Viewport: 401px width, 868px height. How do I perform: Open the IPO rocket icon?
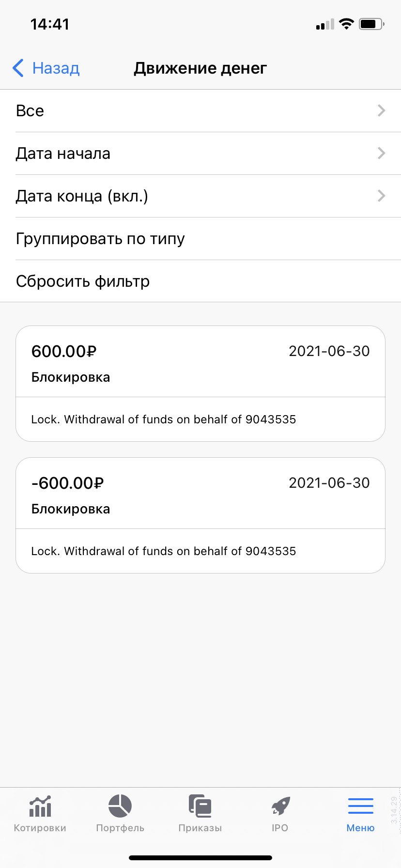280,806
